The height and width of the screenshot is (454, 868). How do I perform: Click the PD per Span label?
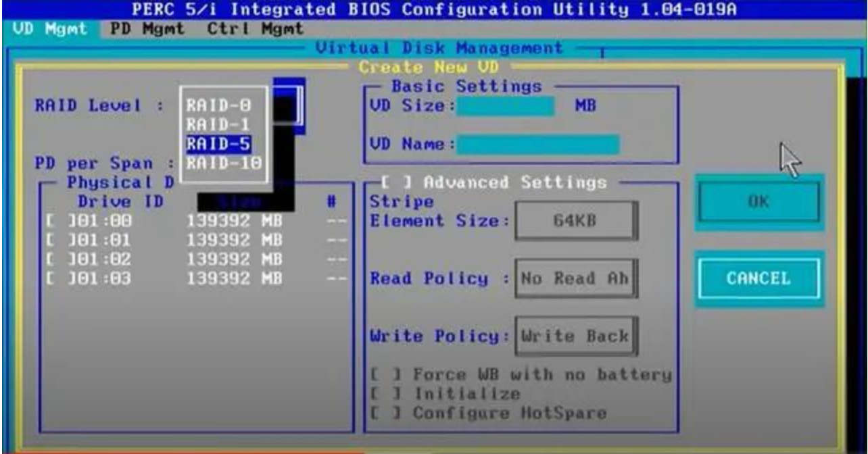[103, 163]
